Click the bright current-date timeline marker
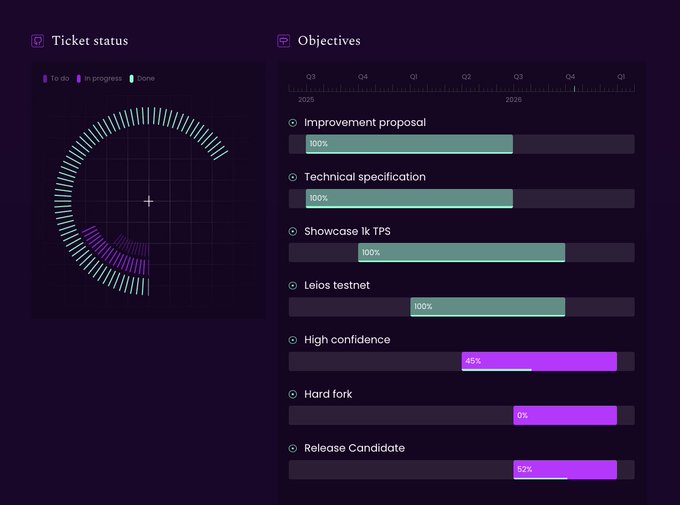The height and width of the screenshot is (505, 680). (574, 89)
